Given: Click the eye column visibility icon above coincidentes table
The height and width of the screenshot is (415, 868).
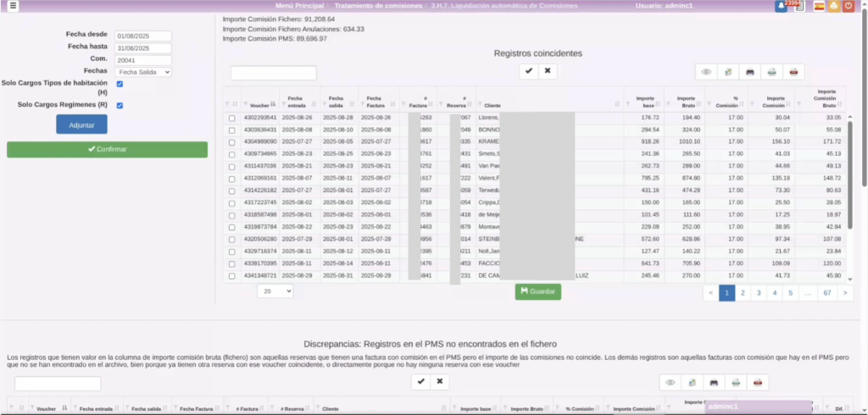Looking at the screenshot, I should tap(706, 72).
